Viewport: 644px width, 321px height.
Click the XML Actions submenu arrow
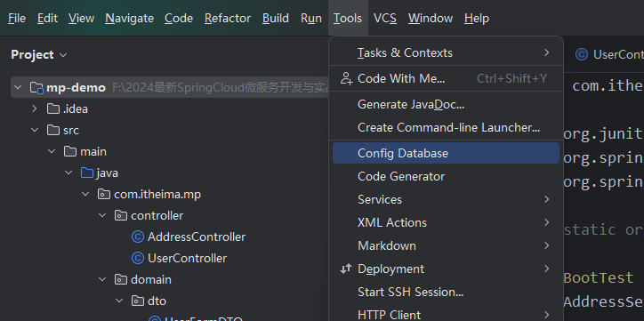coord(546,222)
